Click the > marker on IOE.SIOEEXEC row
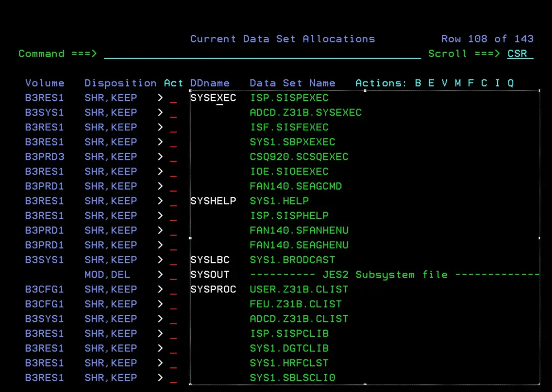552x392 pixels. click(x=160, y=171)
